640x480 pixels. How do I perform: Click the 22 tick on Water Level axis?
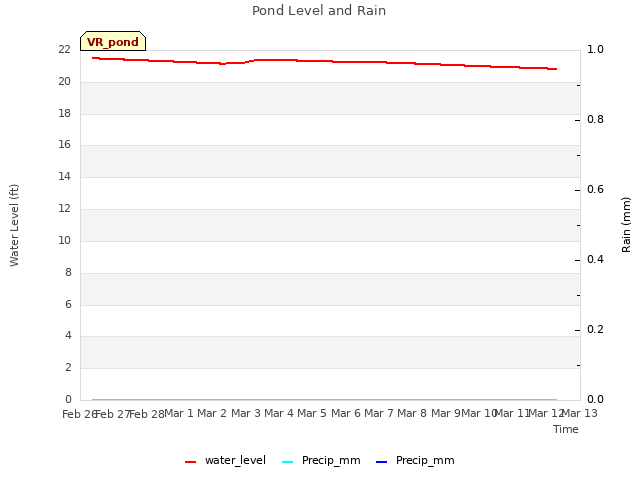[64, 50]
